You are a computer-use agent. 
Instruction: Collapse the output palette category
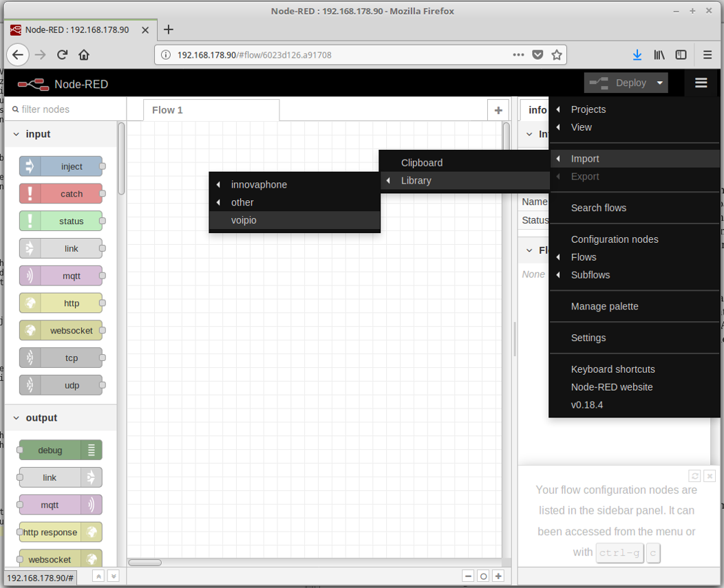pyautogui.click(x=16, y=418)
